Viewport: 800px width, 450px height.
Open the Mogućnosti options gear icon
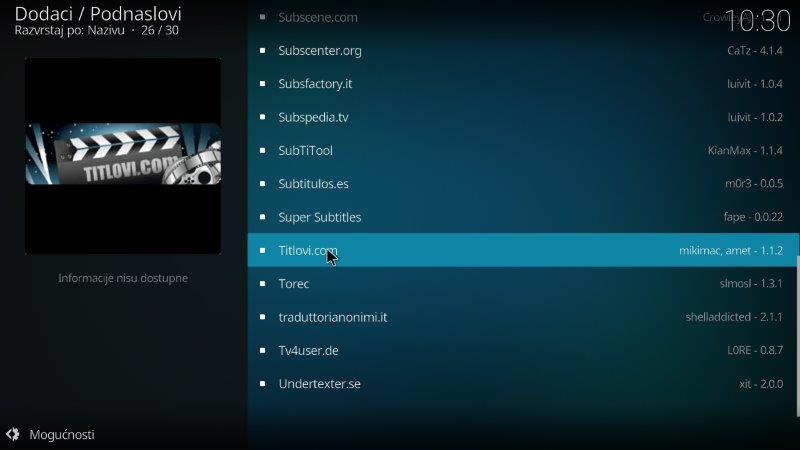pos(13,434)
